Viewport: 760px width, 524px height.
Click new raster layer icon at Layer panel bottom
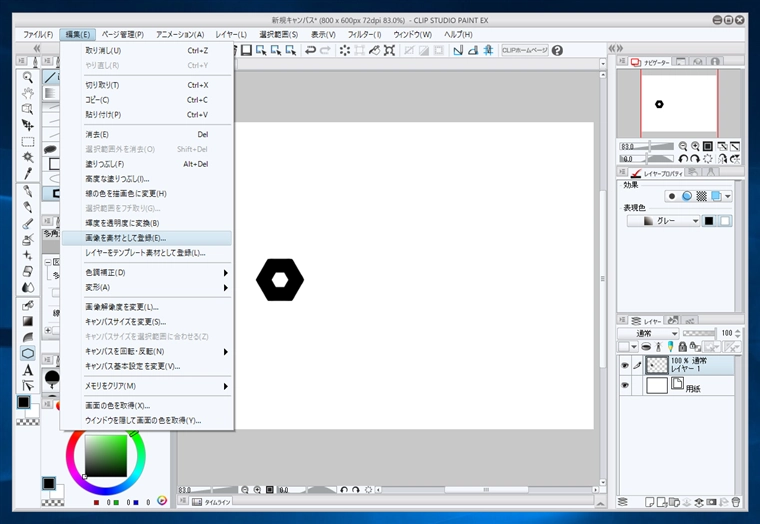click(x=650, y=502)
